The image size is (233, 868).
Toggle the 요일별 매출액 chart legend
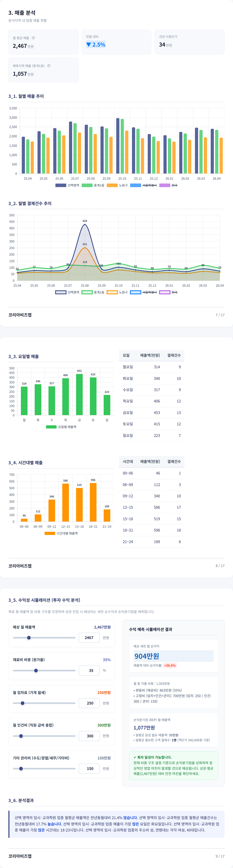point(61,427)
